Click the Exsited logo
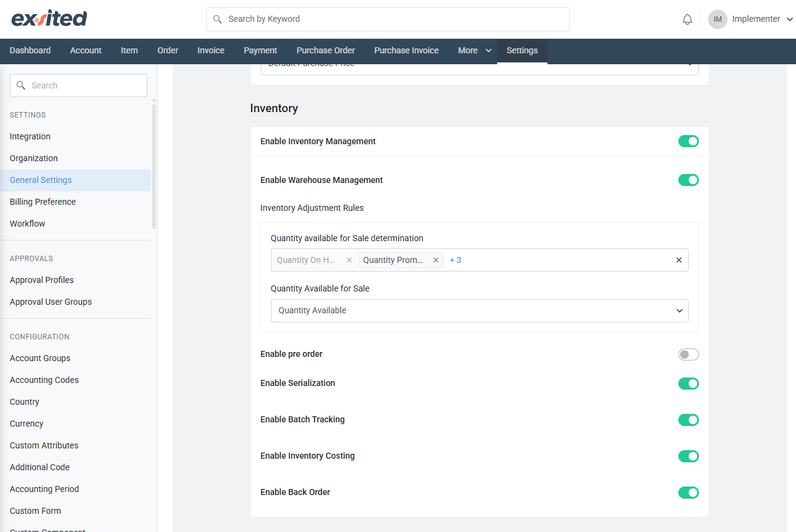The image size is (796, 532). [x=49, y=19]
